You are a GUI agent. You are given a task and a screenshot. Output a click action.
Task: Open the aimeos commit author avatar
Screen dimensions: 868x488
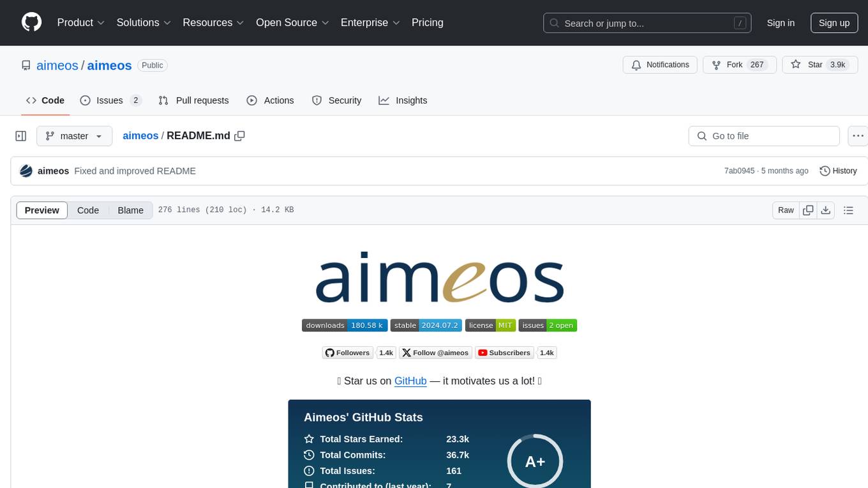(x=26, y=171)
